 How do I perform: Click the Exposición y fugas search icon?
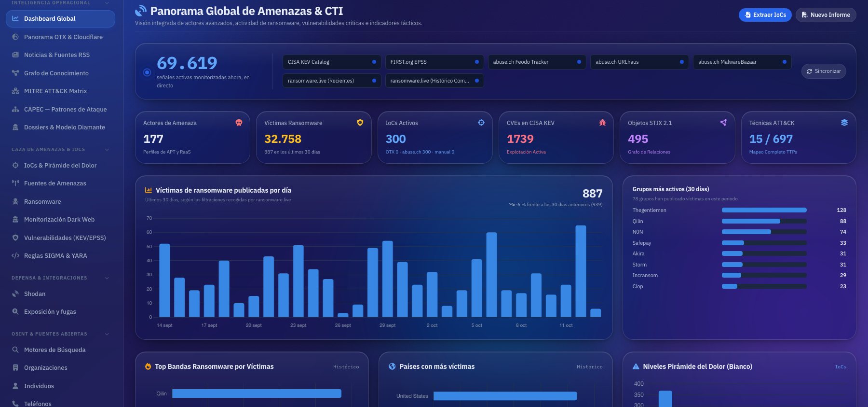point(15,312)
